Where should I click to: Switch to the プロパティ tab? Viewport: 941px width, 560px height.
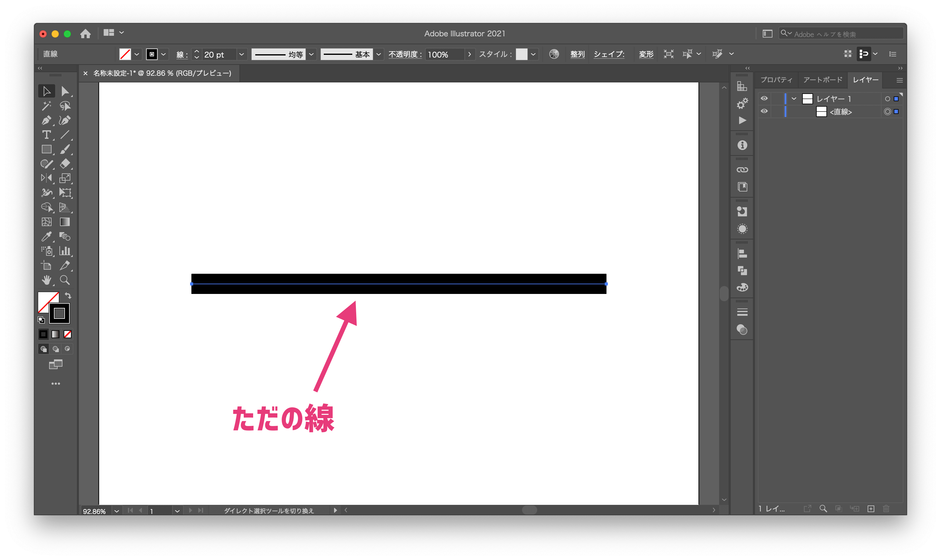point(776,80)
